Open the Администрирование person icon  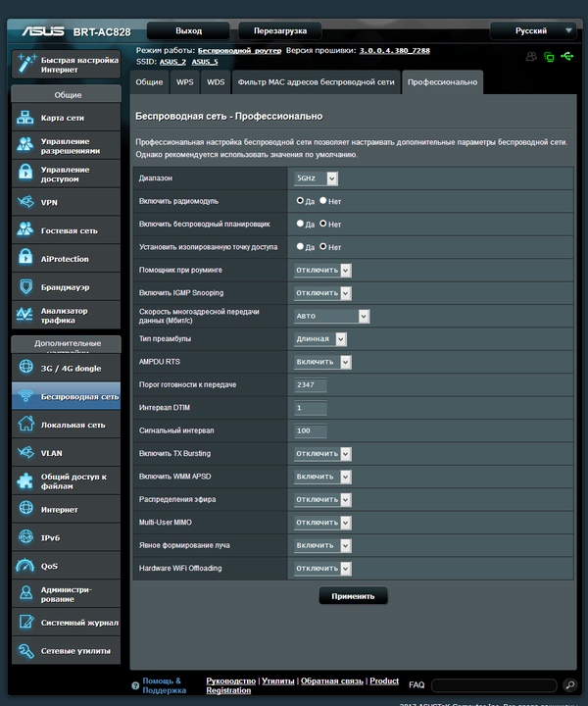coord(25,593)
